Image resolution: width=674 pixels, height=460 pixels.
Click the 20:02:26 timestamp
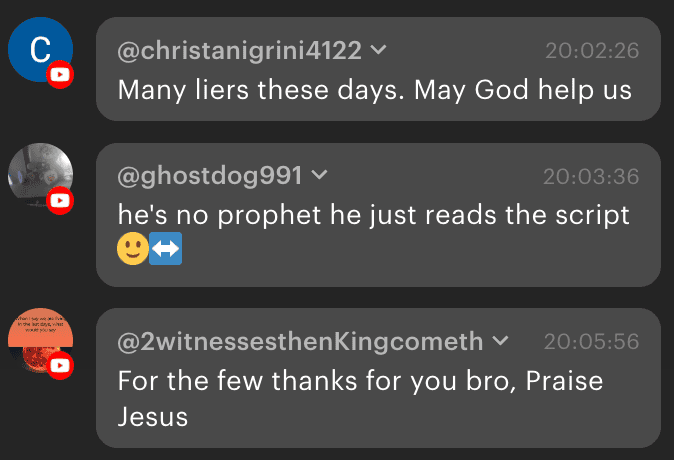[x=592, y=50]
